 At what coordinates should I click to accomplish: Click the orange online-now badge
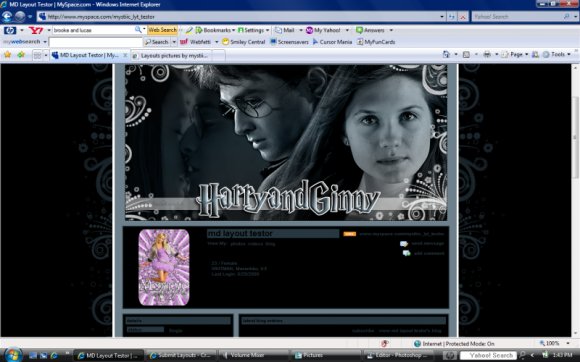click(350, 234)
